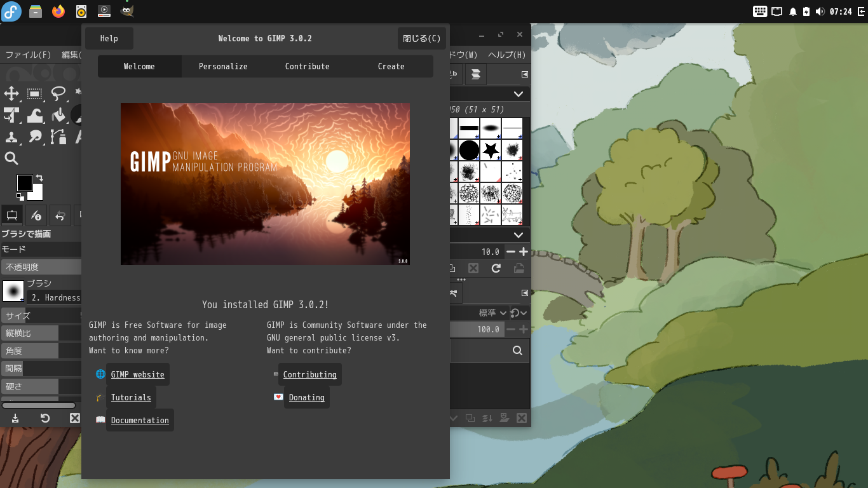Click the 不透明度 opacity slider

pos(41,267)
